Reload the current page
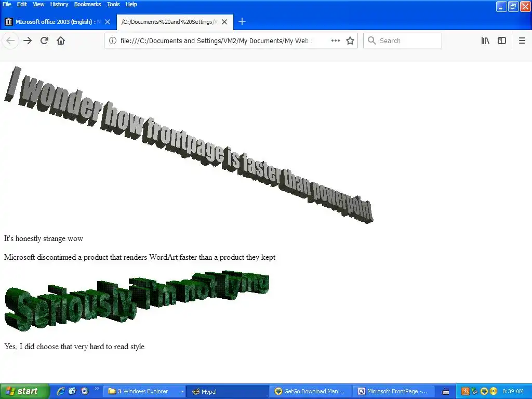The image size is (532, 399). 44,41
